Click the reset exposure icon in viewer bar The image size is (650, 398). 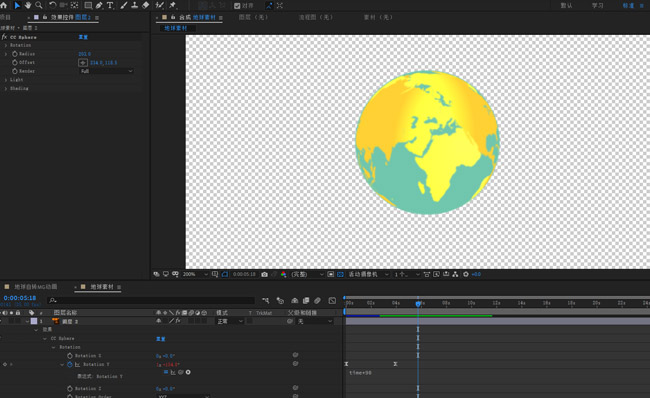coord(466,274)
